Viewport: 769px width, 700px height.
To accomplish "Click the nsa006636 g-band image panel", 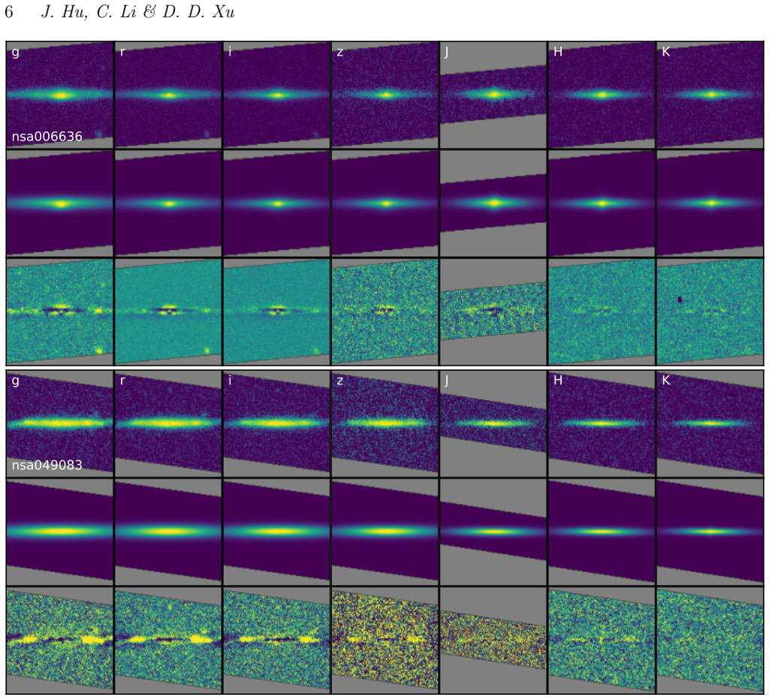I will coord(60,95).
